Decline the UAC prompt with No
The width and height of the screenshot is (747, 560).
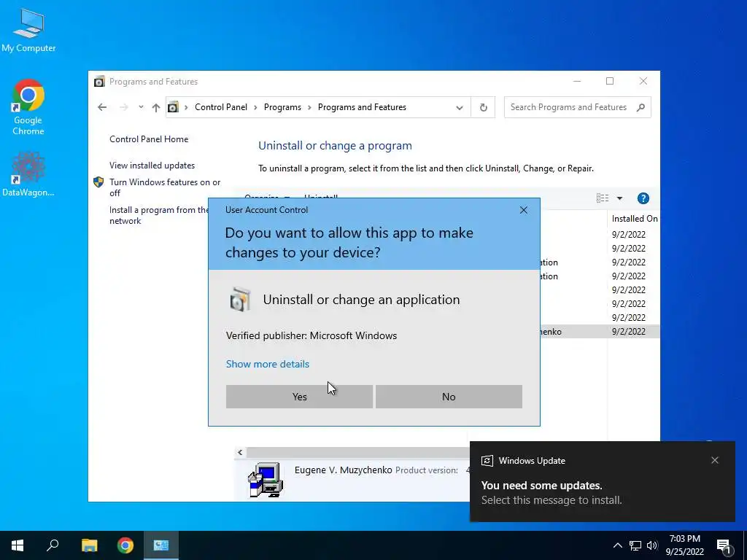[x=449, y=397]
